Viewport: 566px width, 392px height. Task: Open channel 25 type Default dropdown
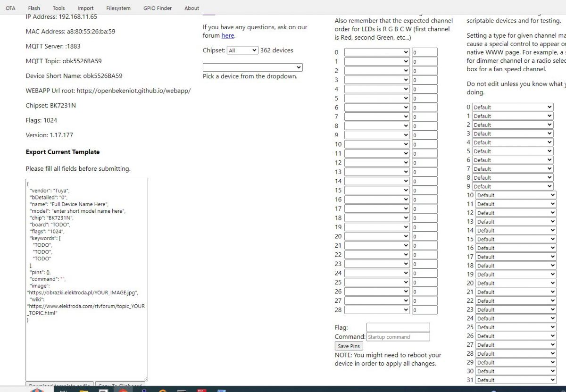point(516,327)
